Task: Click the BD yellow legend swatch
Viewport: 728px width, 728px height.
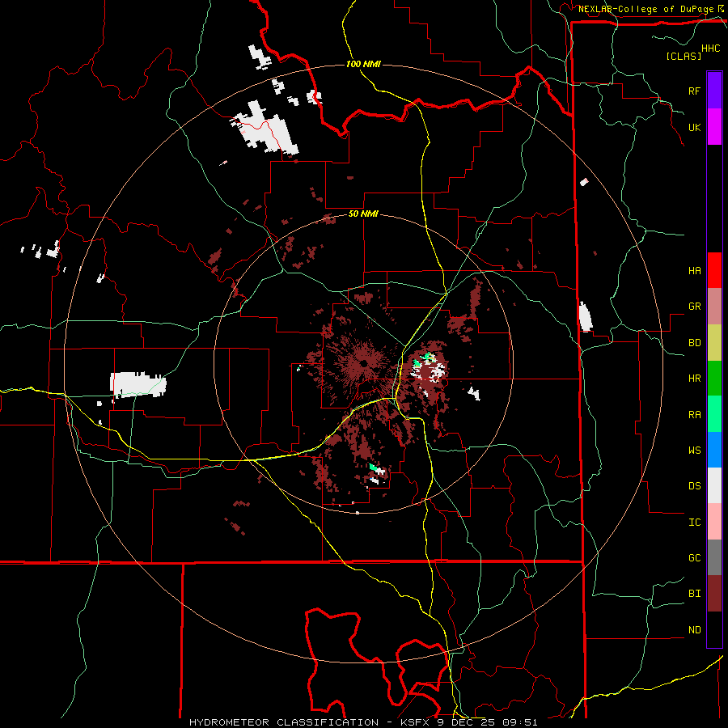Action: coord(714,343)
